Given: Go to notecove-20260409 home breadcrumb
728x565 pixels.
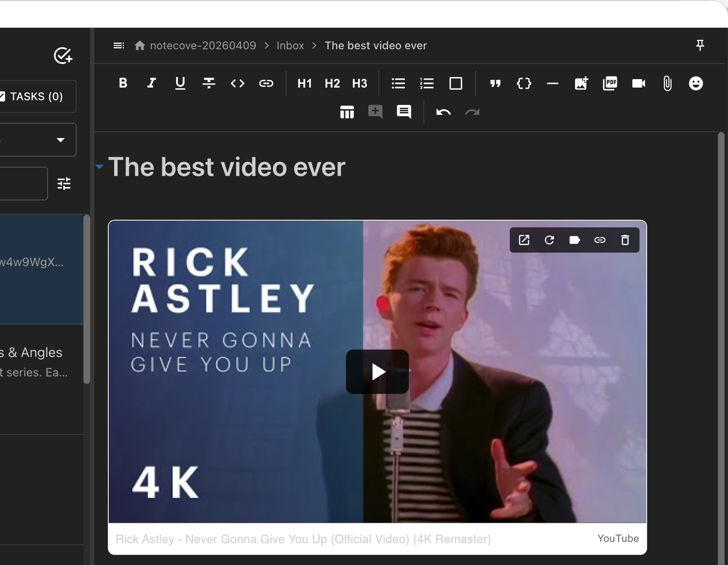Looking at the screenshot, I should tap(195, 45).
